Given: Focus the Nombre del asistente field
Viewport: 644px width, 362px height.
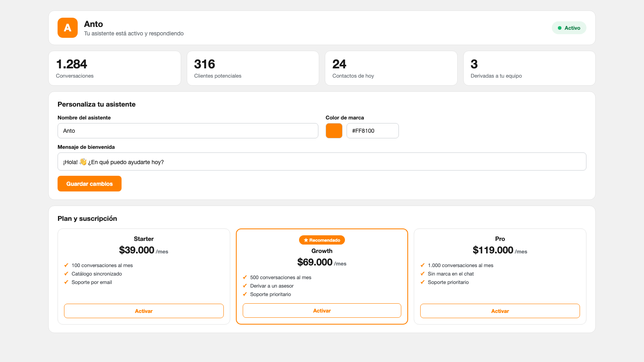Looking at the screenshot, I should pos(188,131).
